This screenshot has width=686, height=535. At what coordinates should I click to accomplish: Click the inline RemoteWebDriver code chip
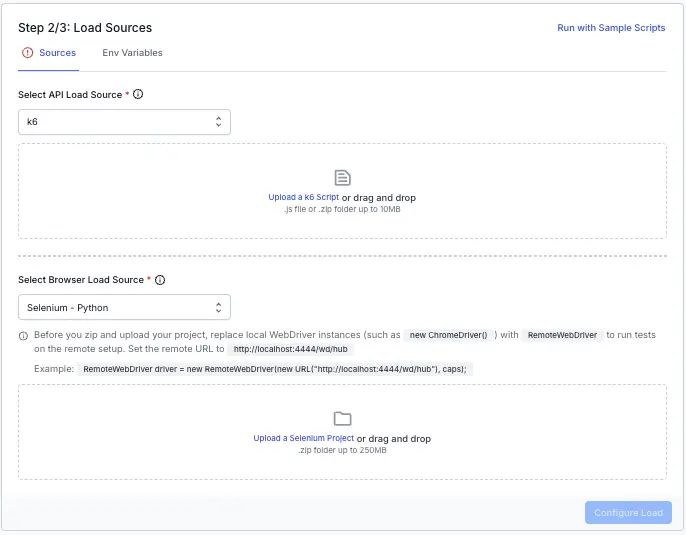(562, 335)
